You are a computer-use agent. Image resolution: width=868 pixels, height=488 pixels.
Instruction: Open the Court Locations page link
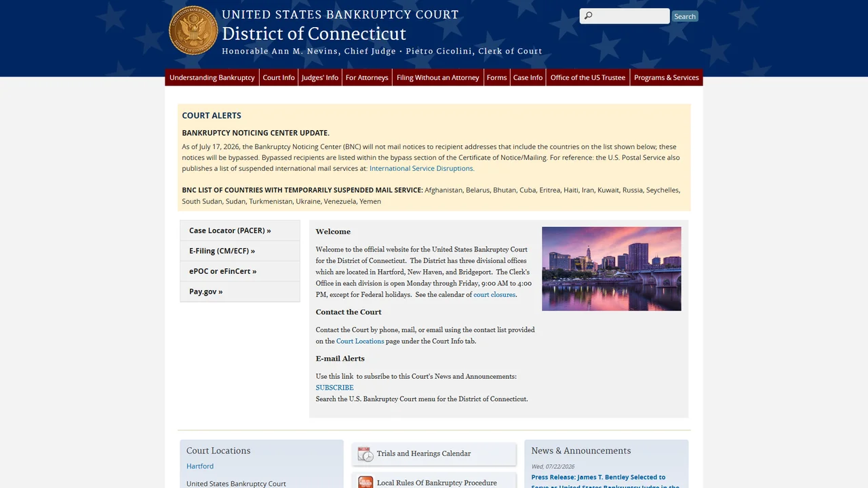[360, 342]
